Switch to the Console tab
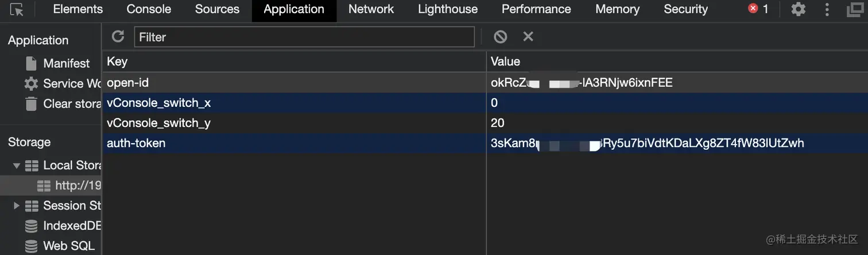The height and width of the screenshot is (255, 868). click(149, 9)
